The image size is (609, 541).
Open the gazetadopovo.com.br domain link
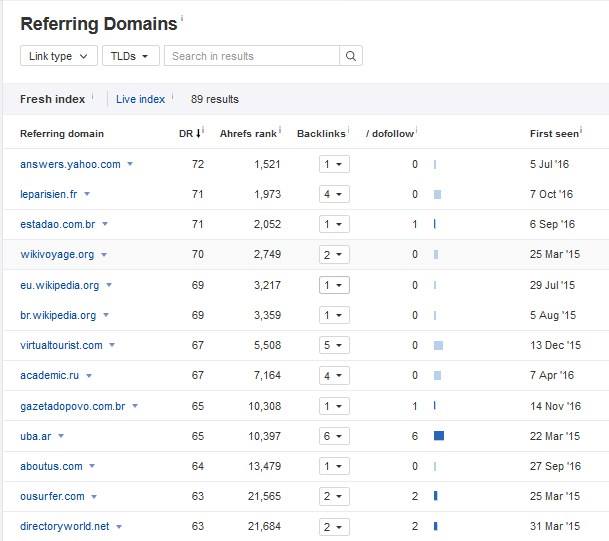pyautogui.click(x=72, y=406)
